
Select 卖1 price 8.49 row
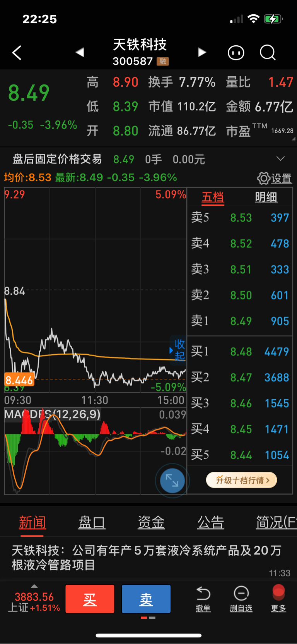point(240,321)
